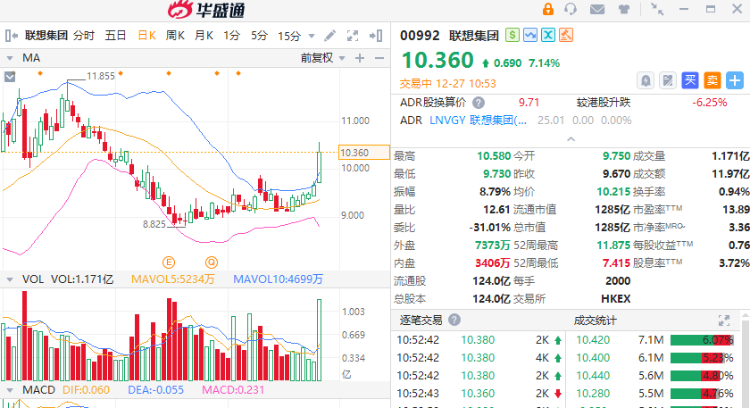Screen dimensions: 750x408
Task: Click the circled @ marker on chart
Action: [x=211, y=262]
